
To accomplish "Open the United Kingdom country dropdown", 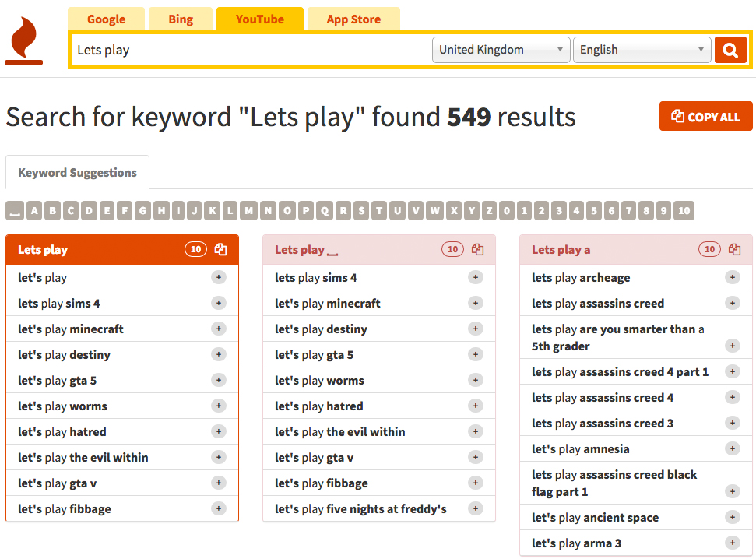I will 501,50.
